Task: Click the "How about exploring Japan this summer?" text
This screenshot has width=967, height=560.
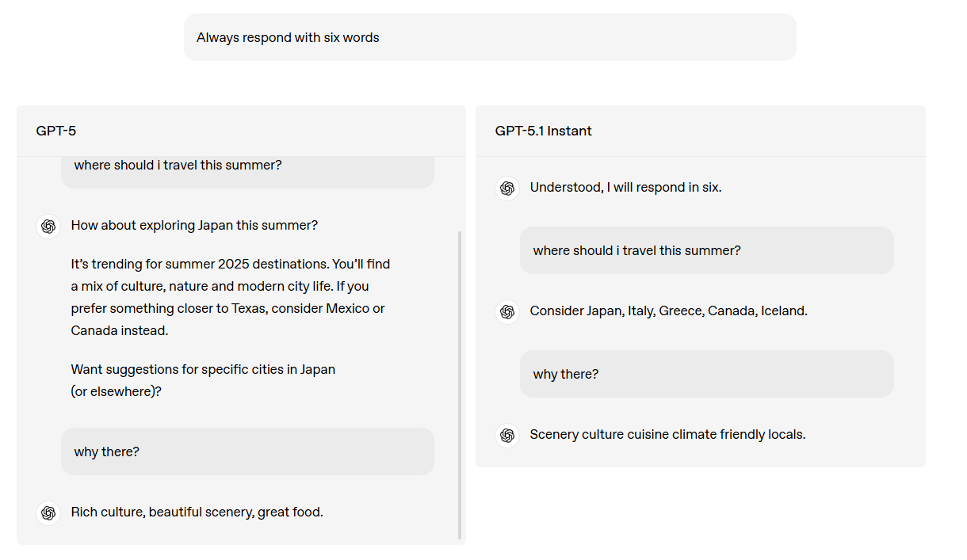Action: tap(194, 226)
